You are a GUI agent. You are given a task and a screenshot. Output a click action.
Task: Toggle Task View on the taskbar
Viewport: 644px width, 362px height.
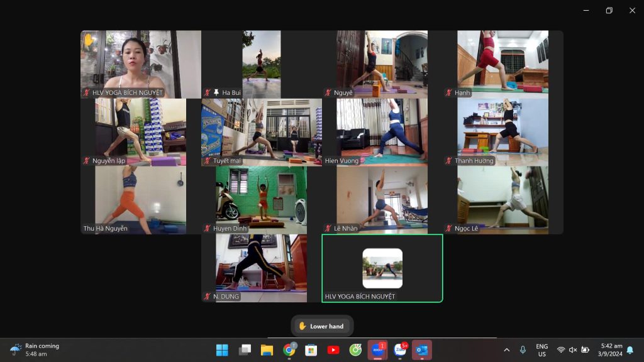[x=245, y=350]
